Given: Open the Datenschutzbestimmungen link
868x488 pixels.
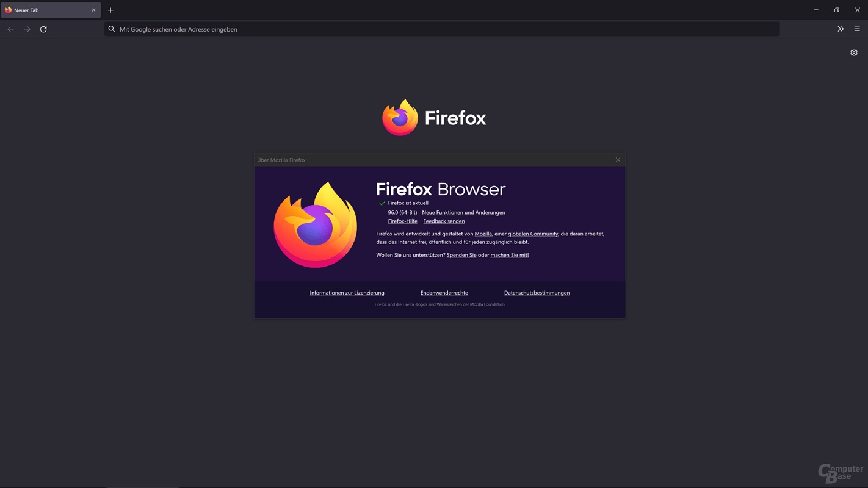Looking at the screenshot, I should pyautogui.click(x=537, y=293).
